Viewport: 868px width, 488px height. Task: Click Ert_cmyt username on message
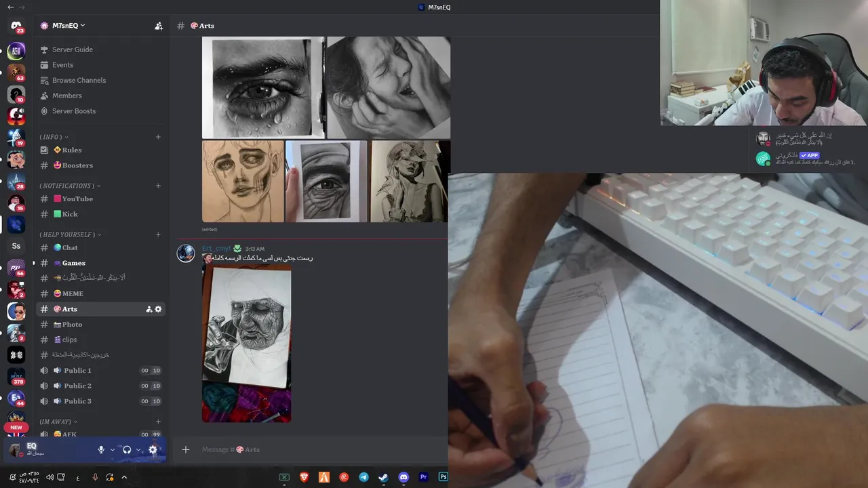[216, 249]
